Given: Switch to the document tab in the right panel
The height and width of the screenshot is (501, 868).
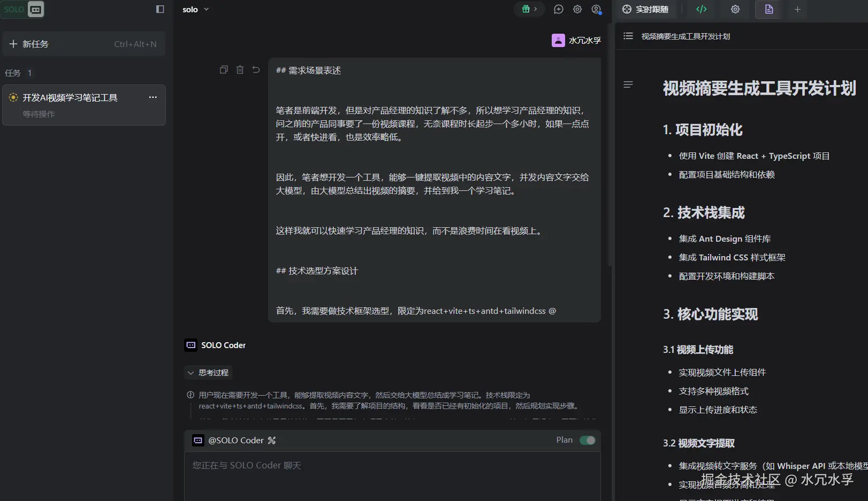Looking at the screenshot, I should pyautogui.click(x=768, y=9).
